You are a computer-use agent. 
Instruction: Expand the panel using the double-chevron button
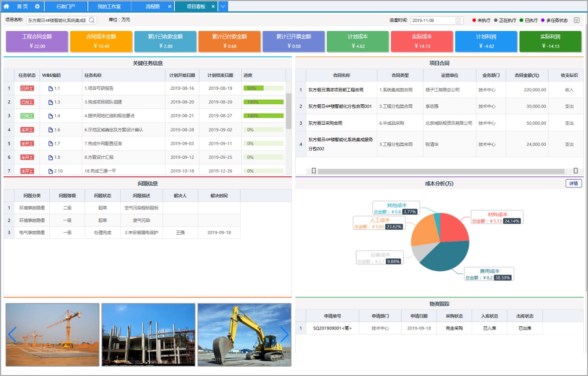pos(577,20)
